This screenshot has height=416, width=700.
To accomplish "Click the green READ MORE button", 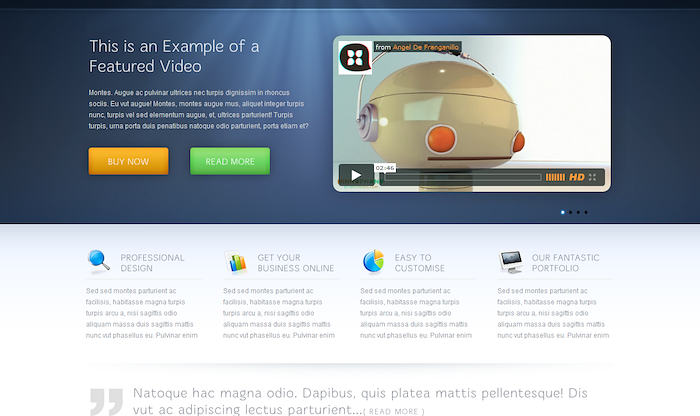I will pyautogui.click(x=230, y=161).
